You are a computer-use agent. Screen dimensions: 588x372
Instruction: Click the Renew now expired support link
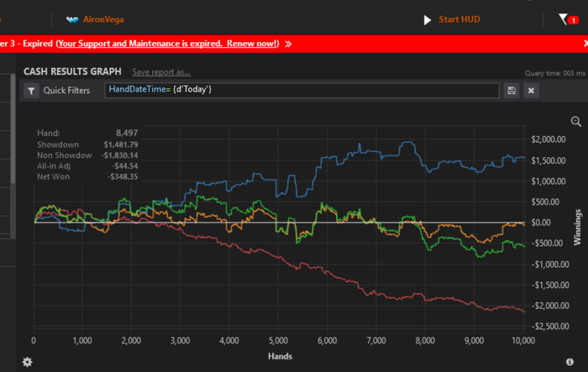[168, 44]
